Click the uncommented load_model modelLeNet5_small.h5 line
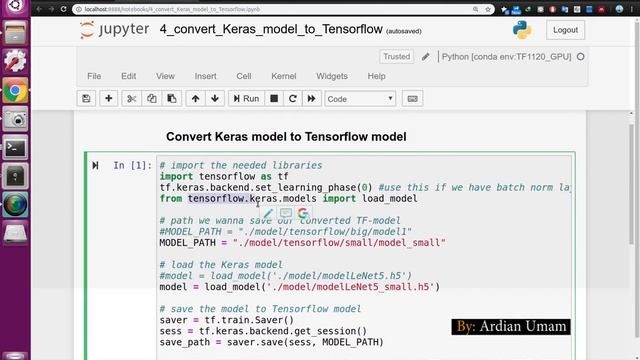 pos(300,287)
